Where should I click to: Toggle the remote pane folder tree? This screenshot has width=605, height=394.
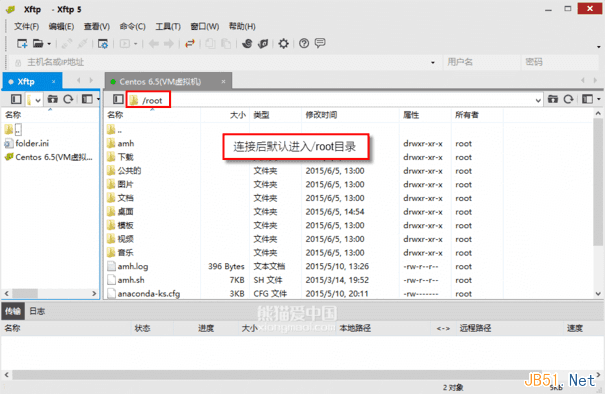[118, 100]
